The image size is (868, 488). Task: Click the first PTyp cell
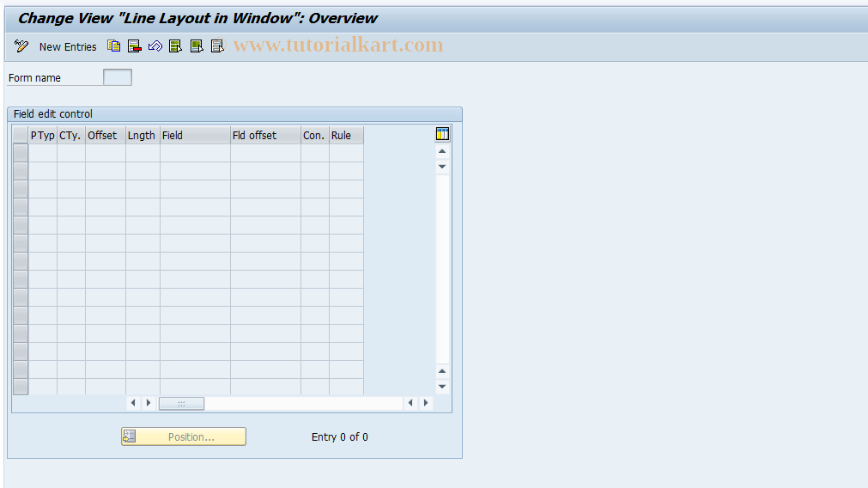click(x=43, y=153)
